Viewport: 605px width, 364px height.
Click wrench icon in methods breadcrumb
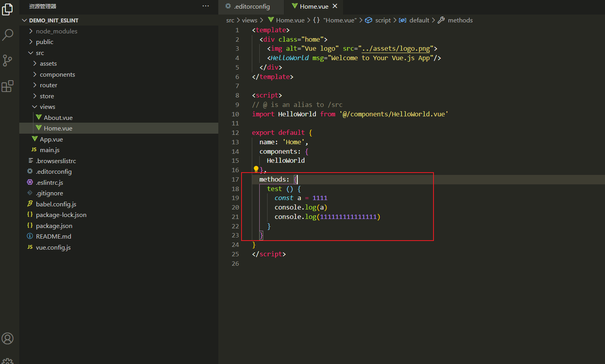(441, 20)
